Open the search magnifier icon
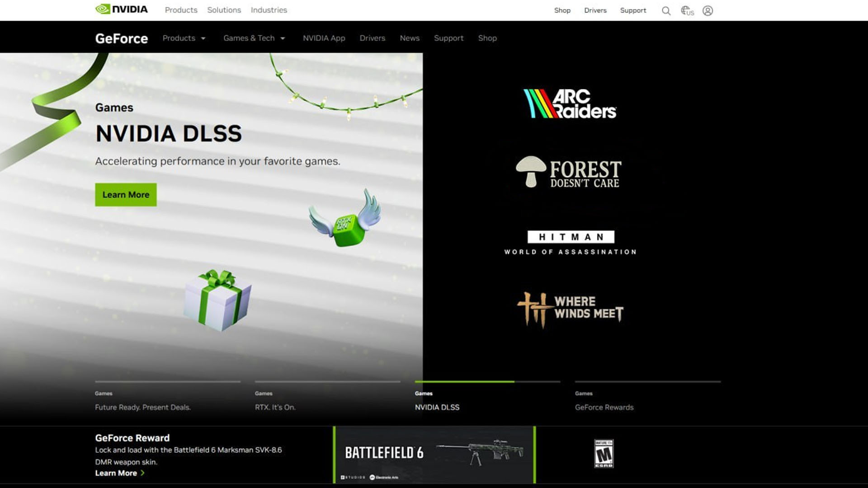The width and height of the screenshot is (868, 488). 666,10
